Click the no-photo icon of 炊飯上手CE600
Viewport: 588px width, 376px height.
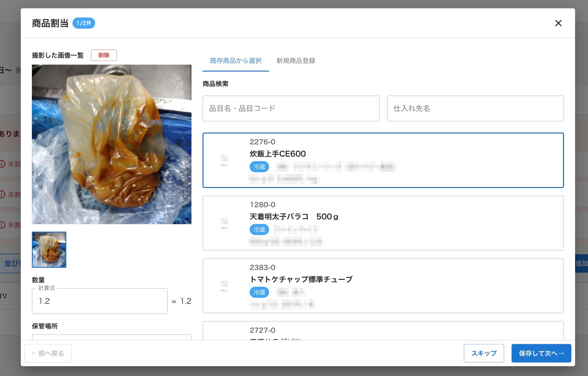coord(225,160)
